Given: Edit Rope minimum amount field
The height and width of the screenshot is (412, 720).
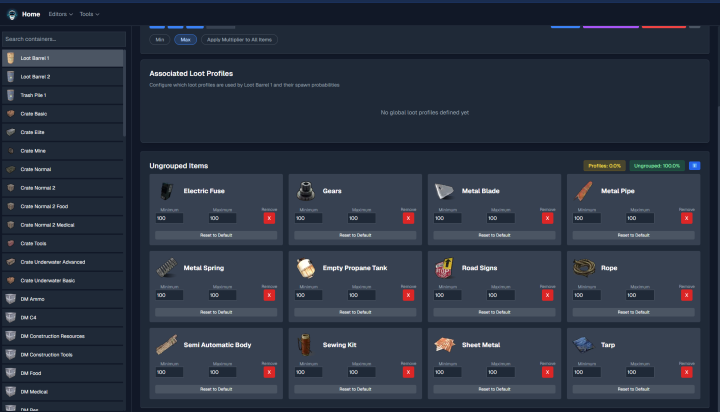Looking at the screenshot, I should click(586, 295).
